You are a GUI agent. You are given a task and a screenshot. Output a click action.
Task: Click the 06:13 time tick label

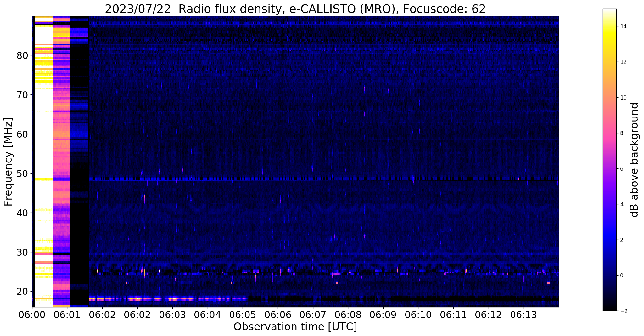pos(524,315)
